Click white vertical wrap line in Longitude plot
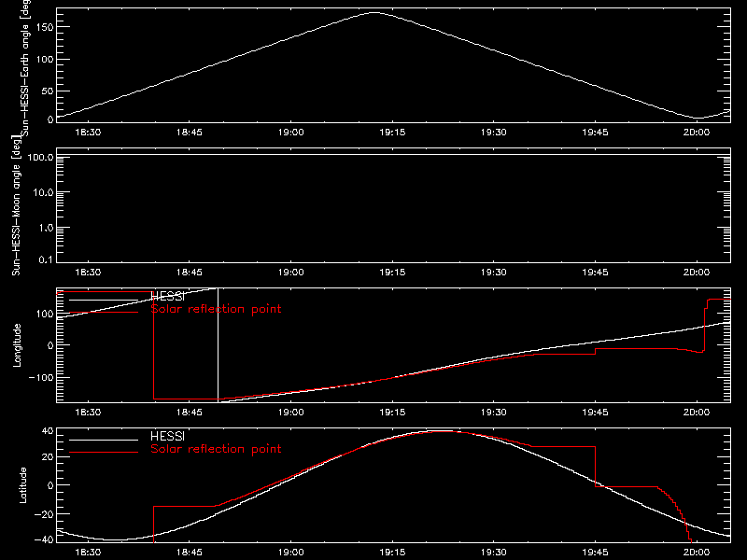 (218, 345)
